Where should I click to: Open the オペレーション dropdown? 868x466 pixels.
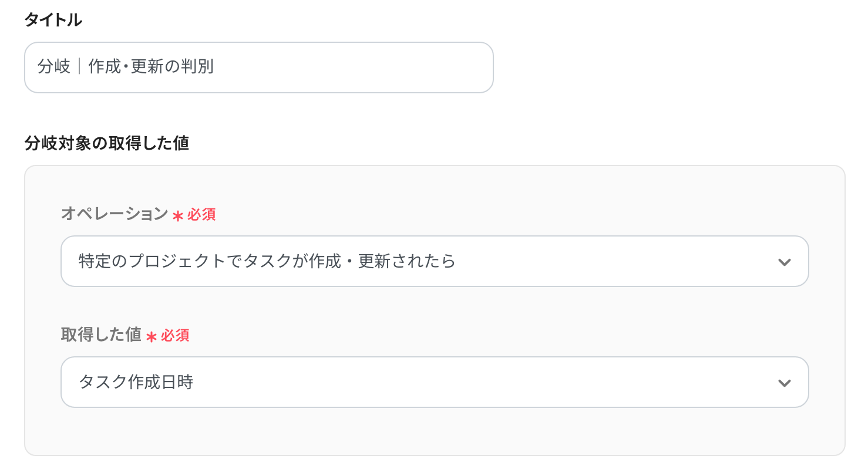tap(434, 261)
